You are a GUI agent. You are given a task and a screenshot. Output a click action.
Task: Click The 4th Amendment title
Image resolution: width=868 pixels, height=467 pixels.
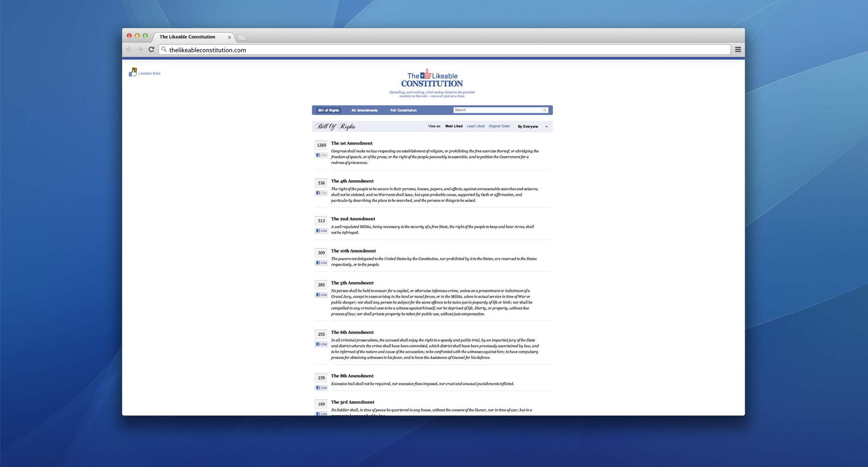pos(352,181)
